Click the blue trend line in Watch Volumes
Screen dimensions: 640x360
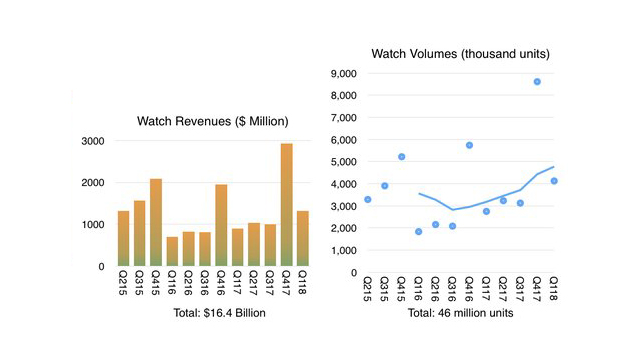486,202
